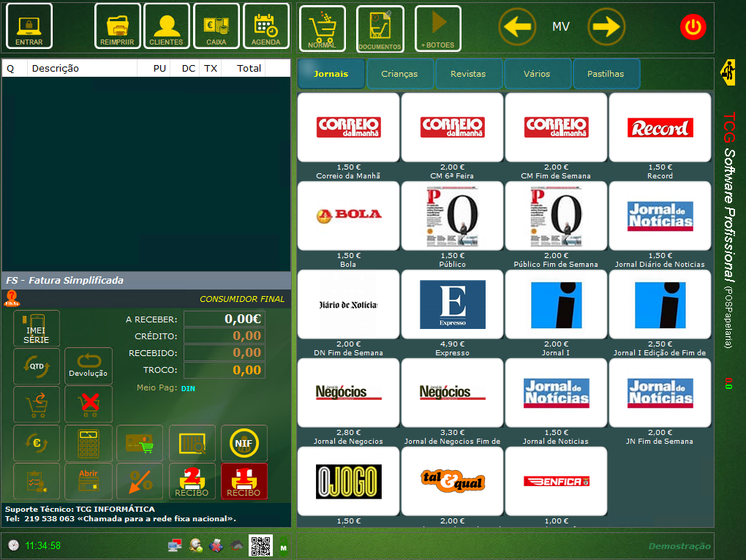Image resolution: width=746 pixels, height=560 pixels.
Task: Click the right yellow arrow beside MV
Action: tap(606, 26)
